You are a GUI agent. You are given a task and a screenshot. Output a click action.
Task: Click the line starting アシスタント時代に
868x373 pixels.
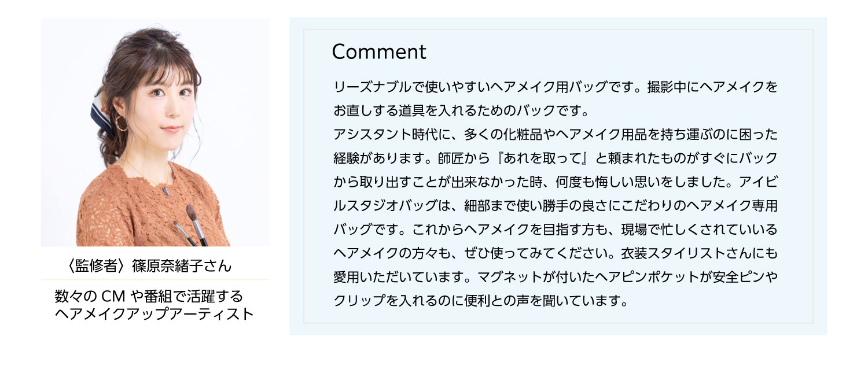(556, 135)
